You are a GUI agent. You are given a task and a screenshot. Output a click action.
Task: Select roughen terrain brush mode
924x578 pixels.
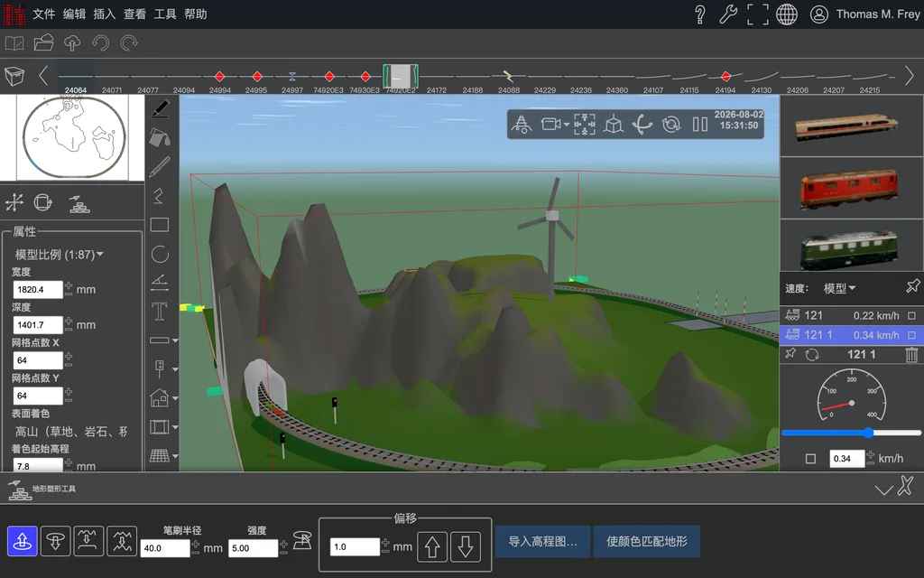click(x=122, y=542)
